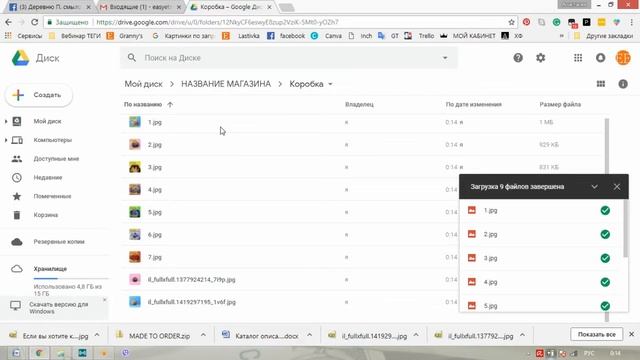
Task: Open options for Если вы хотите download
Action: (97, 335)
